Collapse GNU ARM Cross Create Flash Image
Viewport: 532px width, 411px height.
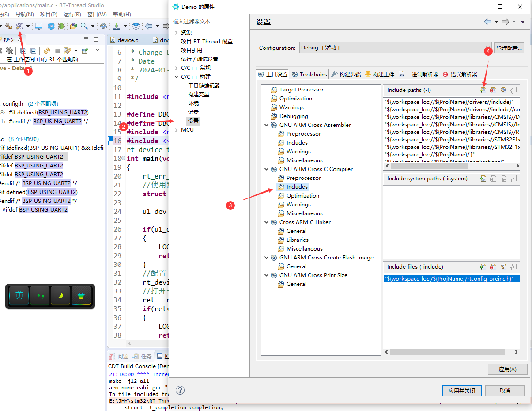[x=267, y=258]
